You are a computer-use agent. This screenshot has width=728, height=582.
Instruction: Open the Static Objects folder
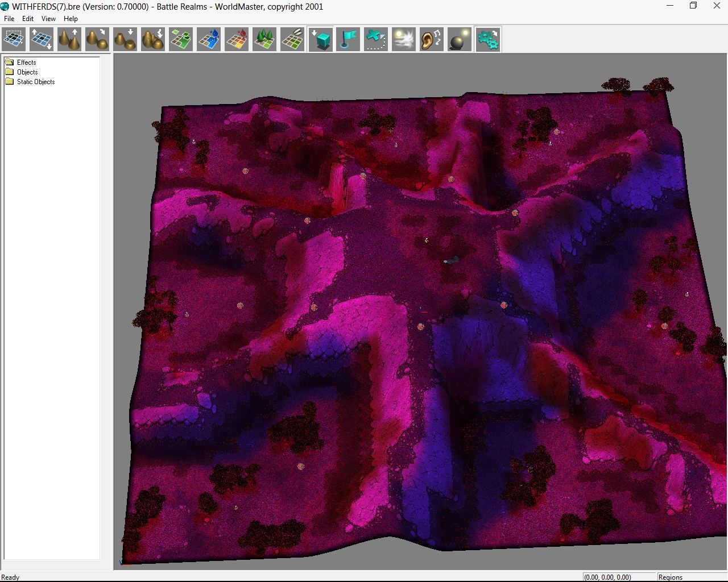click(35, 82)
